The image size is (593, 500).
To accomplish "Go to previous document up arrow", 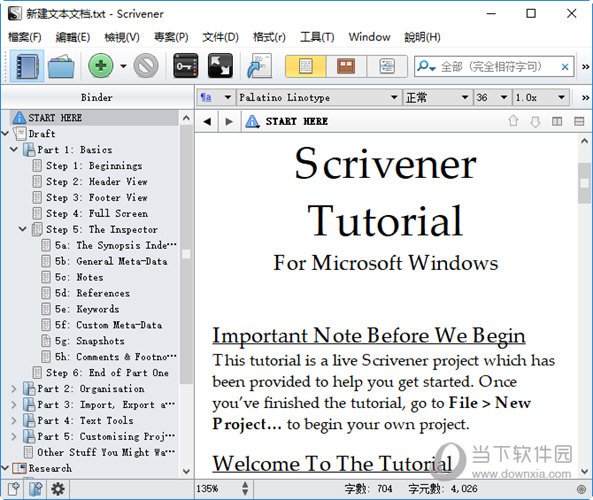I will click(x=513, y=121).
